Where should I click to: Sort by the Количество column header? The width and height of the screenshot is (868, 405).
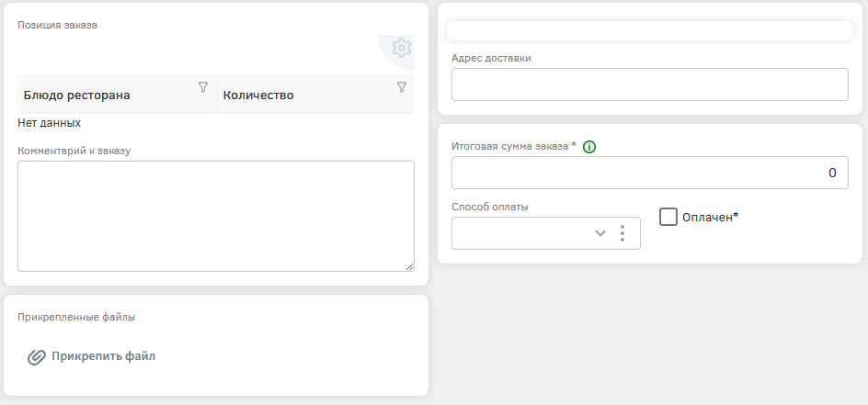tap(258, 96)
